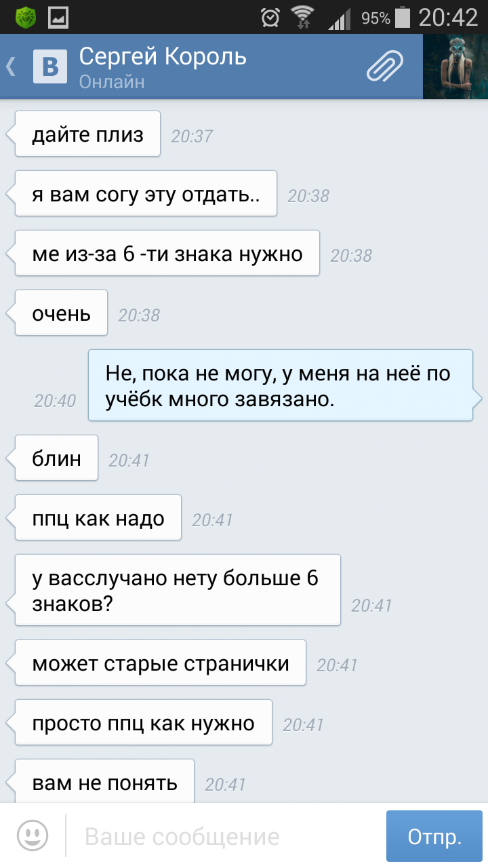The width and height of the screenshot is (488, 868).
Task: Tap the message 'блин'
Action: click(x=57, y=458)
